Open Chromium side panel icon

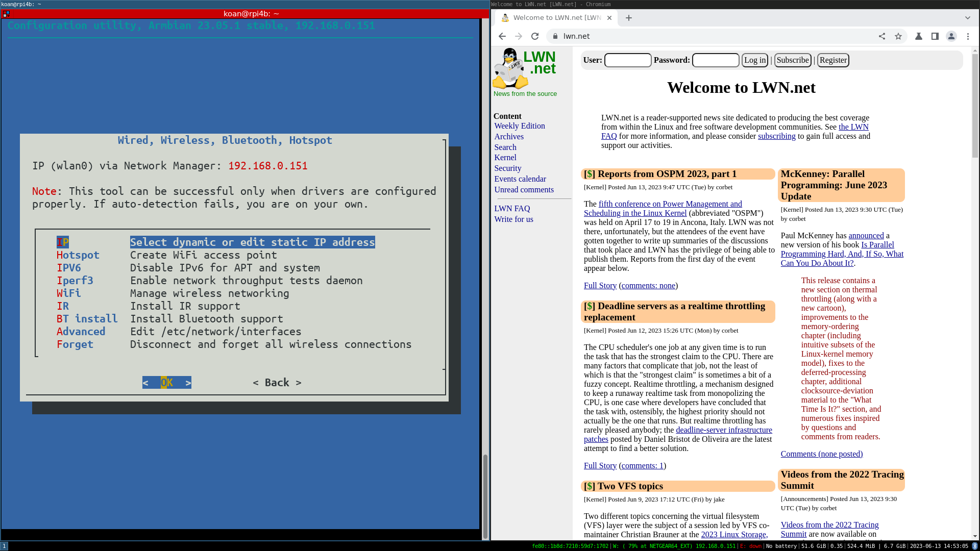coord(935,36)
